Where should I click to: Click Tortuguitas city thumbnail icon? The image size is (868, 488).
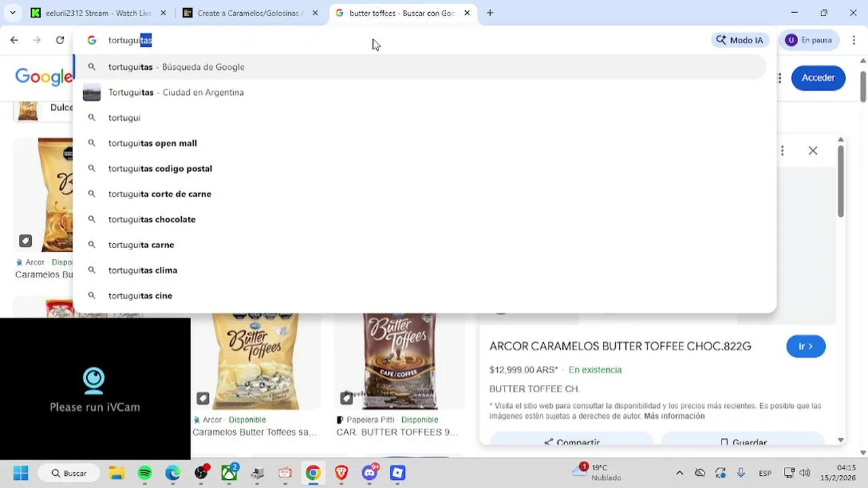(92, 93)
